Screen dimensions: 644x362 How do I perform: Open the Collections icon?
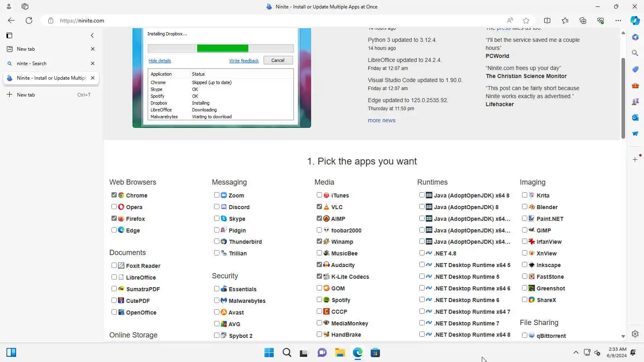pyautogui.click(x=583, y=21)
